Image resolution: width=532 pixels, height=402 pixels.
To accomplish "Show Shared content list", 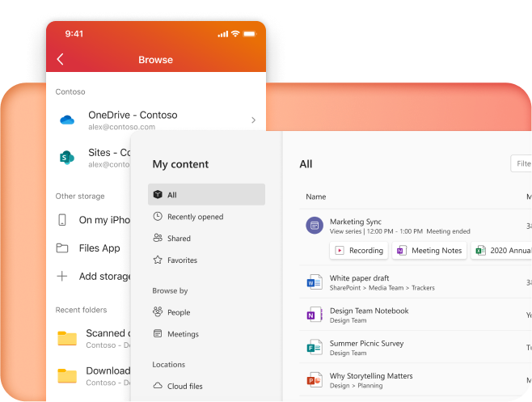I will [x=179, y=239].
